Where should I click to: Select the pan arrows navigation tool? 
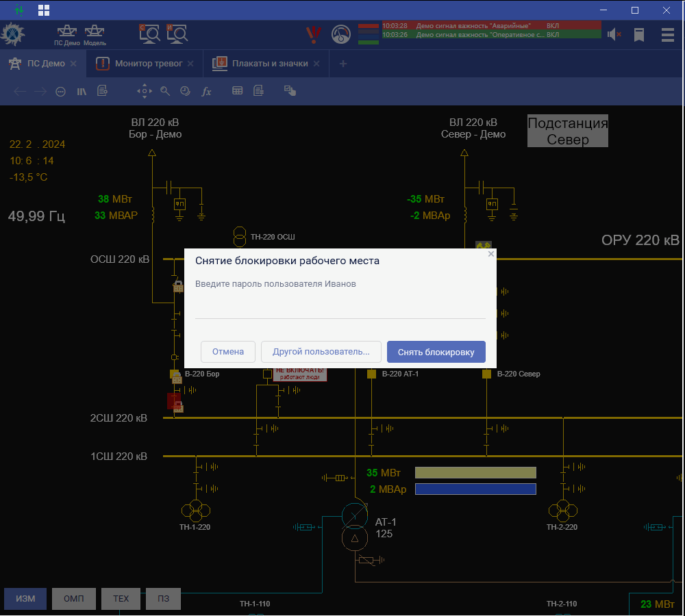click(144, 91)
